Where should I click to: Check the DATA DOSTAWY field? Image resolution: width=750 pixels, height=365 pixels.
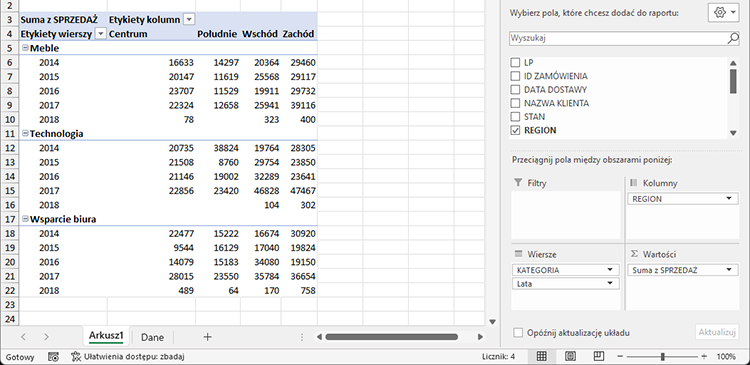pyautogui.click(x=515, y=89)
